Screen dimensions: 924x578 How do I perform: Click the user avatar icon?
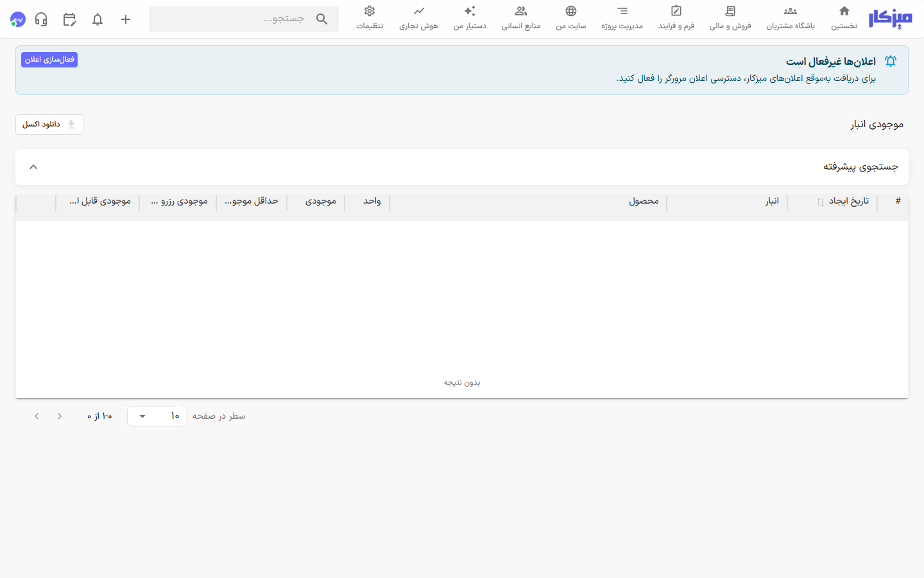(18, 19)
